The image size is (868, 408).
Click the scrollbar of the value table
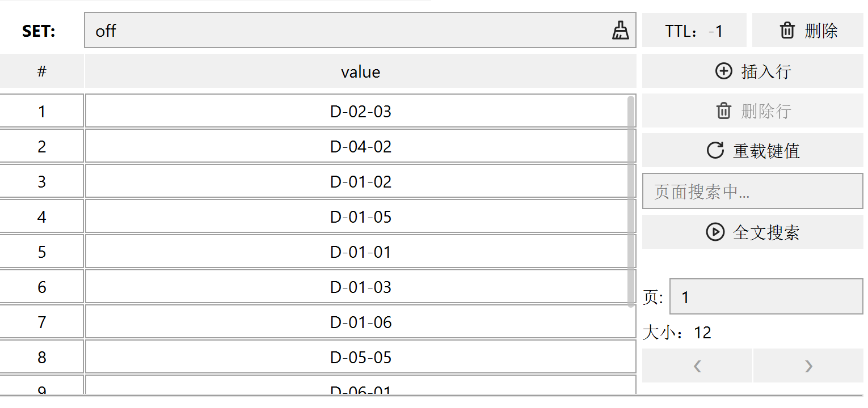click(631, 202)
